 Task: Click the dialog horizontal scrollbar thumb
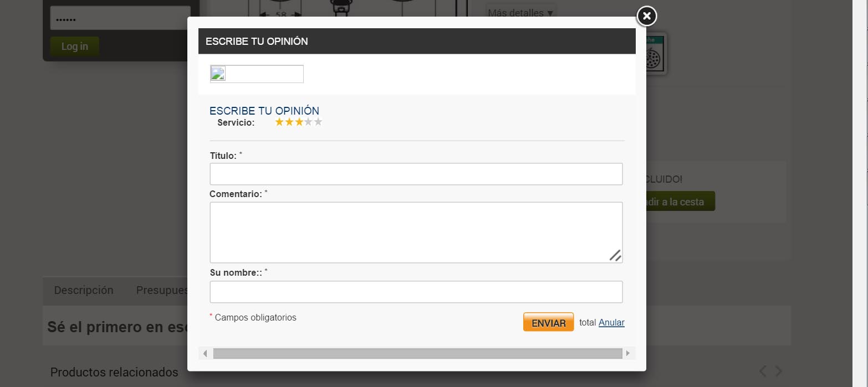click(x=417, y=353)
